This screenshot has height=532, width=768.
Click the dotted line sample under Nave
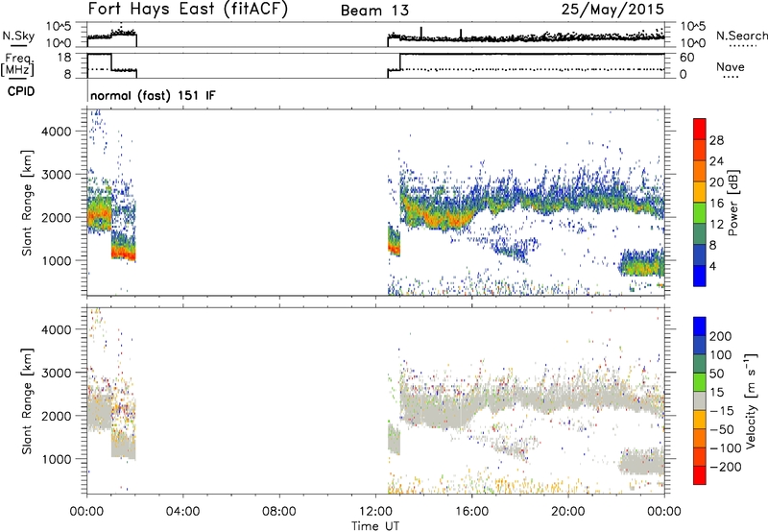click(731, 78)
